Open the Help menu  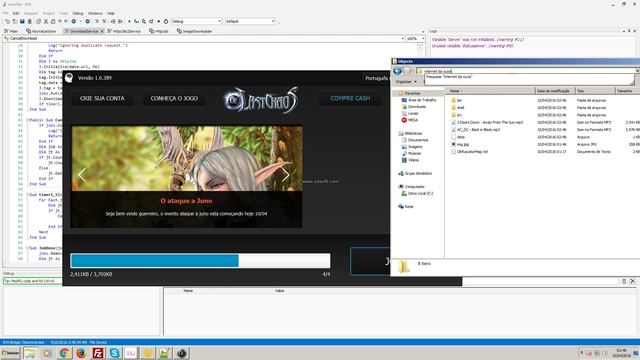coord(111,13)
